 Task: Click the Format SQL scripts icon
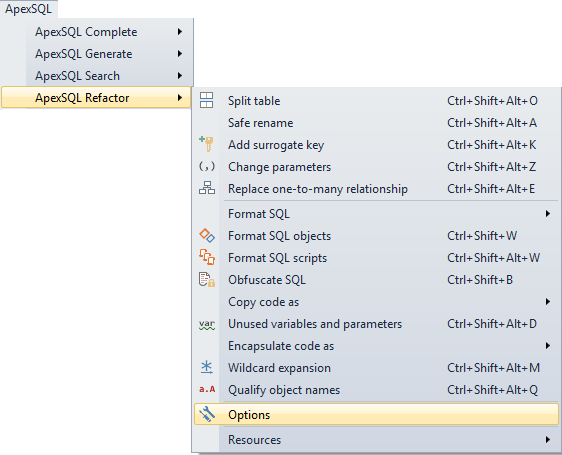pyautogui.click(x=207, y=257)
